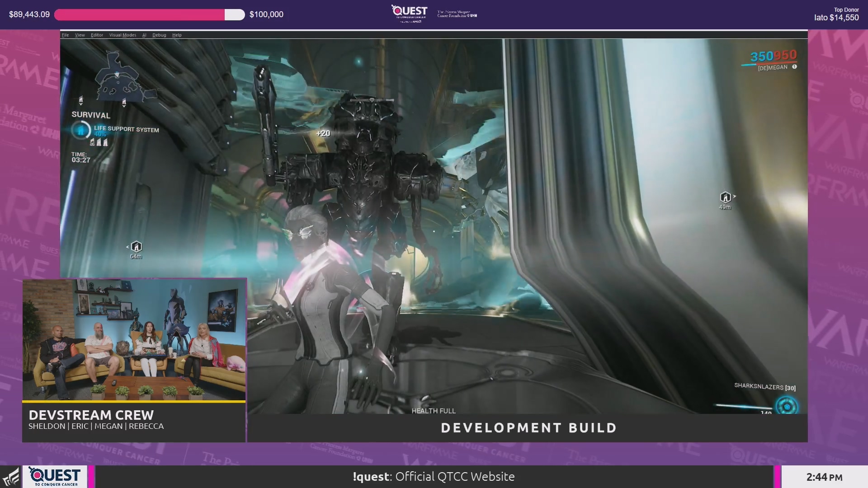This screenshot has height=488, width=868.
Task: Open the AI menu
Action: click(x=144, y=35)
